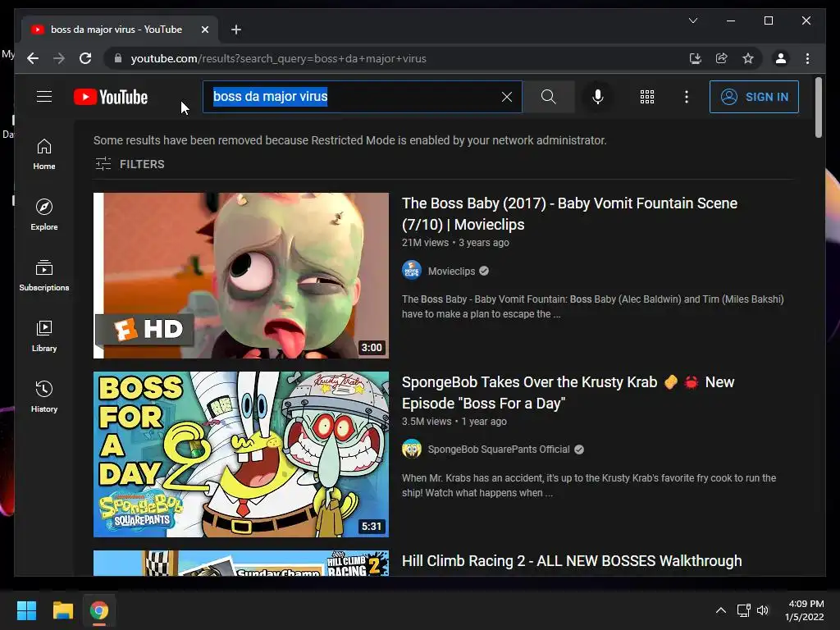Open a new tab with the plus button
Viewport: 840px width, 630px height.
[x=235, y=30]
